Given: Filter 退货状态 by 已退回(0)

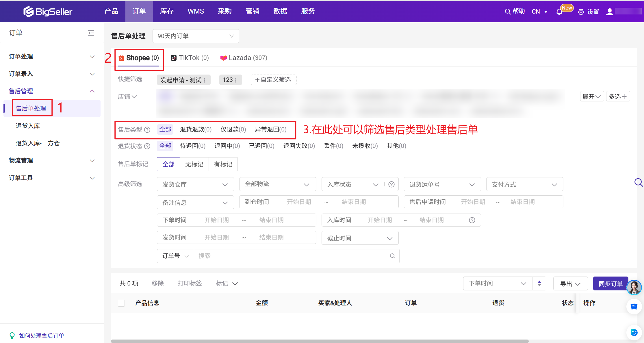Looking at the screenshot, I should tap(262, 146).
